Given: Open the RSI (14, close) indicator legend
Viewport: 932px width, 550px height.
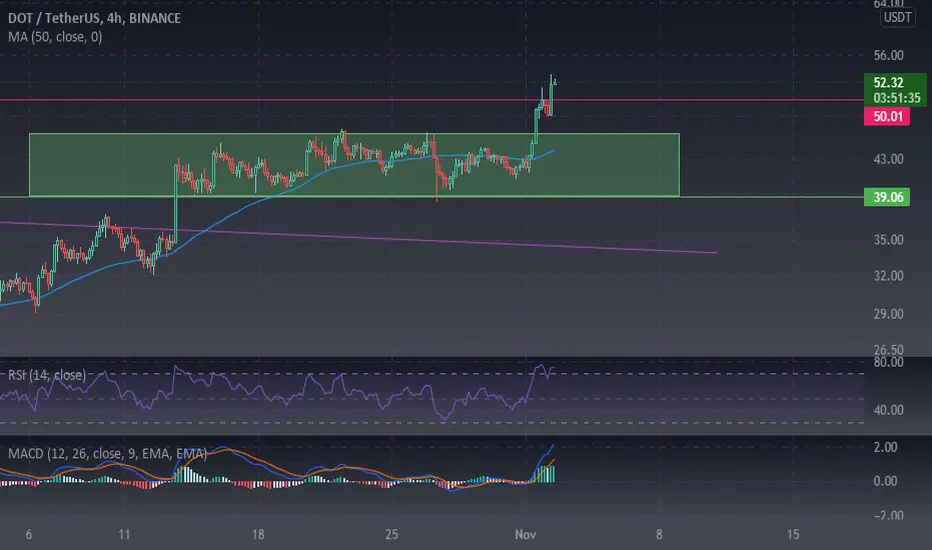Looking at the screenshot, I should (x=46, y=375).
